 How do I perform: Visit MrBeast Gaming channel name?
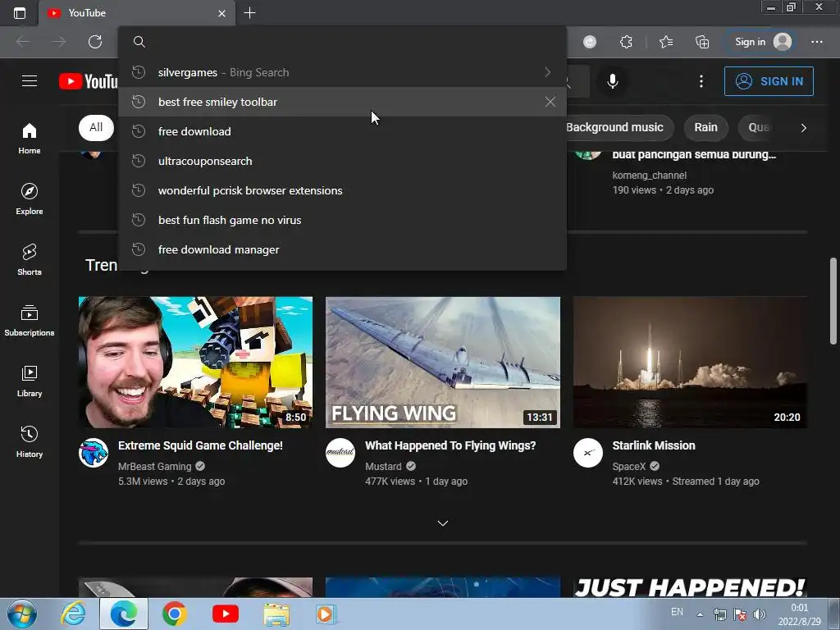(x=155, y=466)
